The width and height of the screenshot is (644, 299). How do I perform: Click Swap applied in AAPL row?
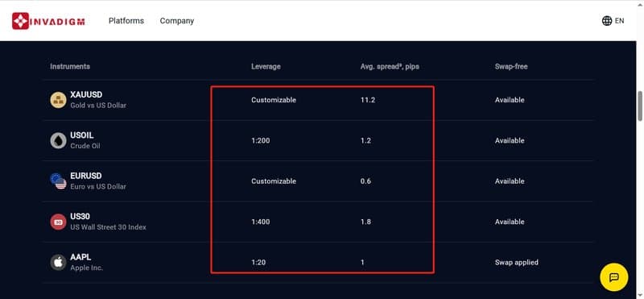[516, 263]
